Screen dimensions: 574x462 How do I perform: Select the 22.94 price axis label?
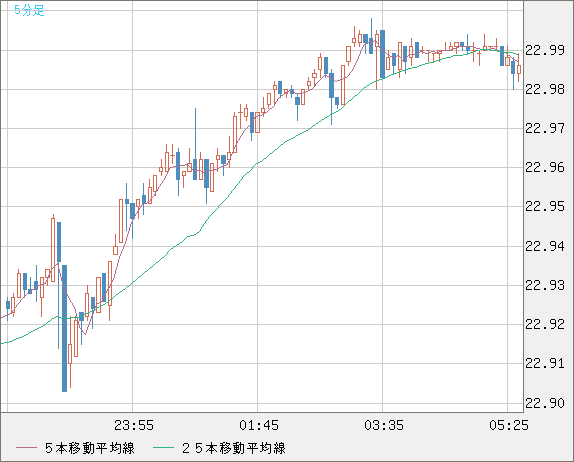[545, 246]
